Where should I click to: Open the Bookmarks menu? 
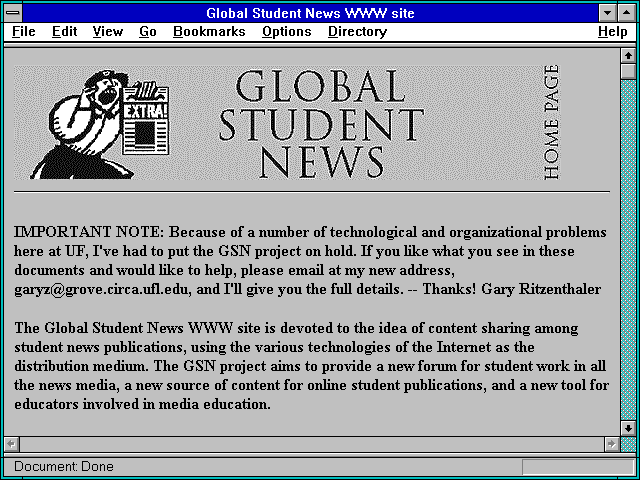[x=209, y=32]
